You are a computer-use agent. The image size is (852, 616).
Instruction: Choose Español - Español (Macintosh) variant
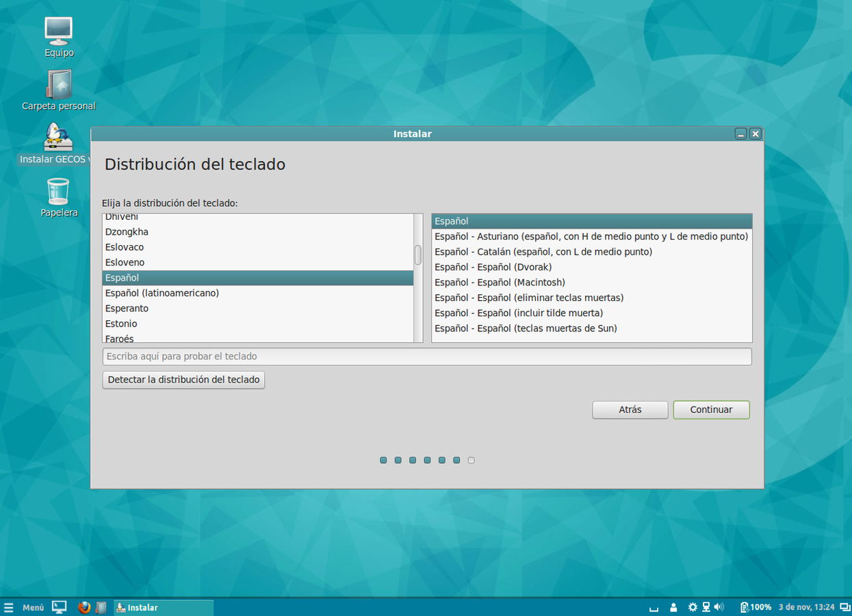point(500,282)
